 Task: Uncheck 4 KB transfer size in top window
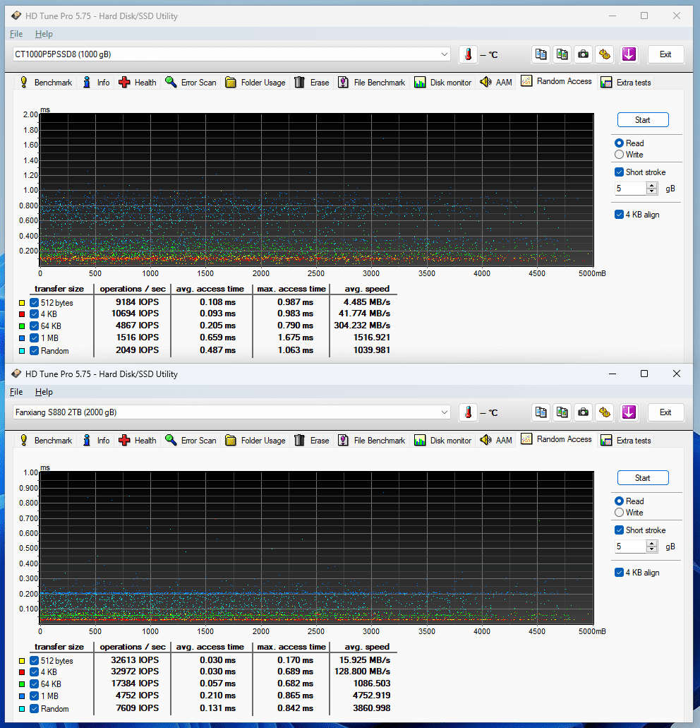coord(34,314)
